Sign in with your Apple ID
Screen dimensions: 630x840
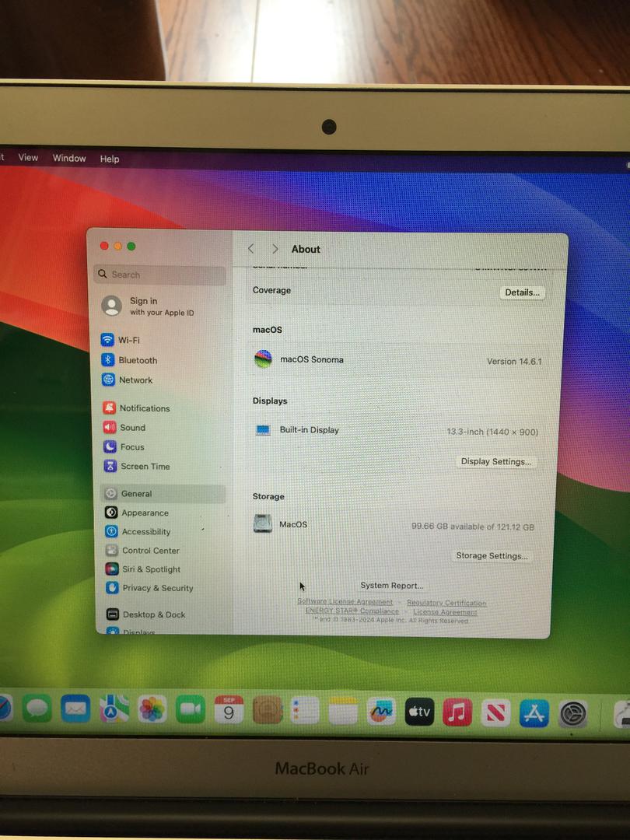[148, 306]
